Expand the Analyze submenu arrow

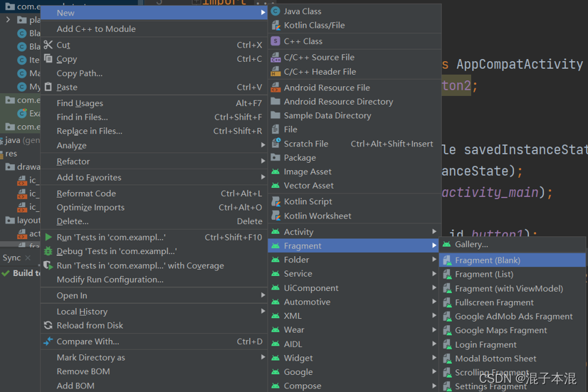click(263, 145)
